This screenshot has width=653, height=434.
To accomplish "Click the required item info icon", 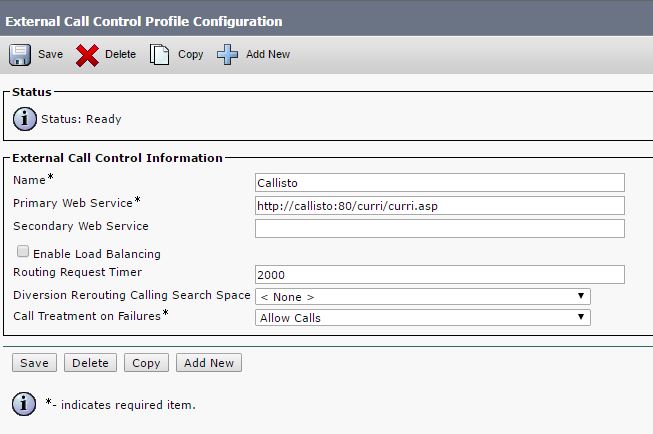I will 24,404.
